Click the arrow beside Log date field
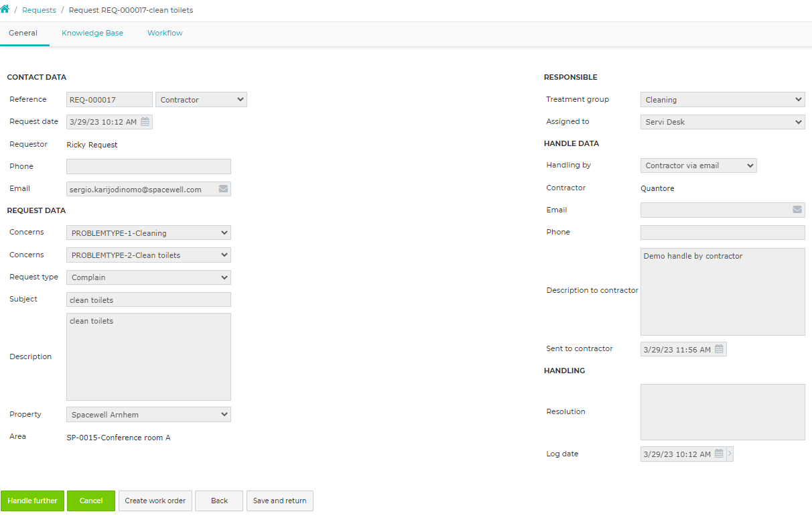The width and height of the screenshot is (812, 524). pyautogui.click(x=730, y=454)
